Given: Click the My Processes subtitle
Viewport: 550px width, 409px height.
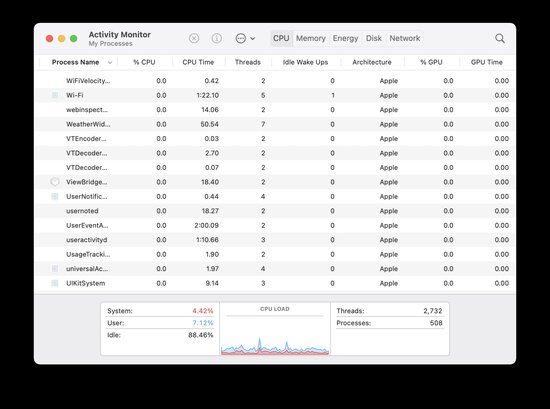Looking at the screenshot, I should 110,43.
